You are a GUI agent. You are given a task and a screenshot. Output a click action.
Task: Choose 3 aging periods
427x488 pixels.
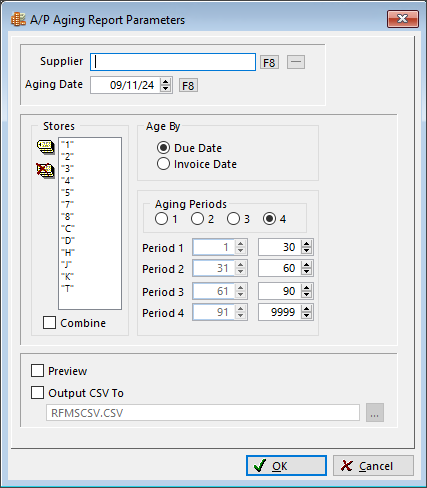point(233,219)
